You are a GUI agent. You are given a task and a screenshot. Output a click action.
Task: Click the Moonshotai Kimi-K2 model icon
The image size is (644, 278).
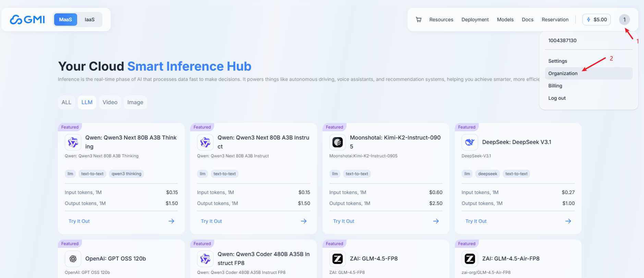point(338,142)
